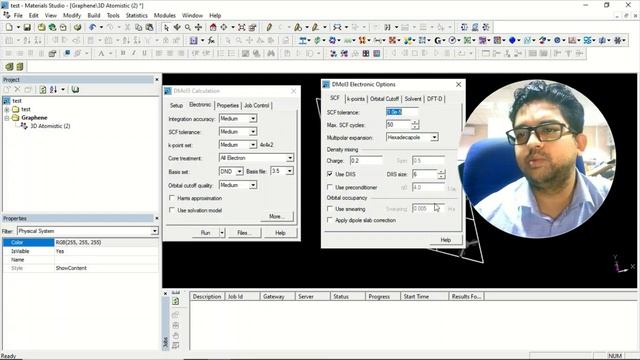The image size is (640, 360).
Task: Select 3D Atomistic (2) in Project tree
Action: [x=50, y=126]
